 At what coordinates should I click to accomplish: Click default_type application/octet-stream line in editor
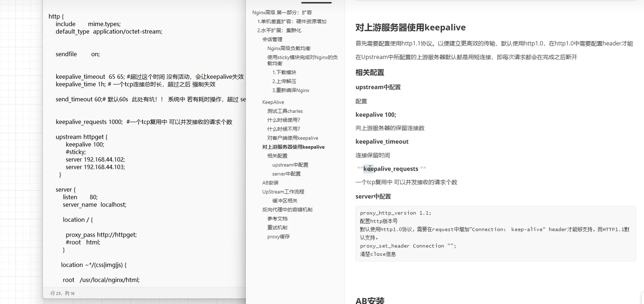click(109, 31)
